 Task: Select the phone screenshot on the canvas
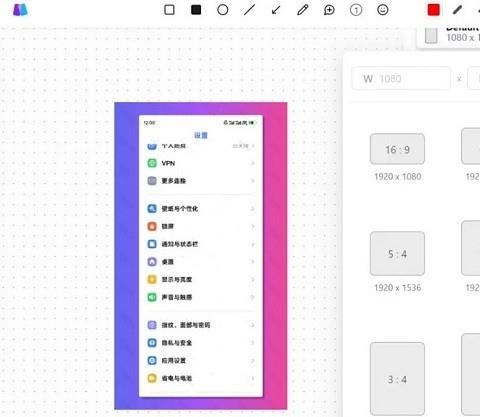point(201,256)
